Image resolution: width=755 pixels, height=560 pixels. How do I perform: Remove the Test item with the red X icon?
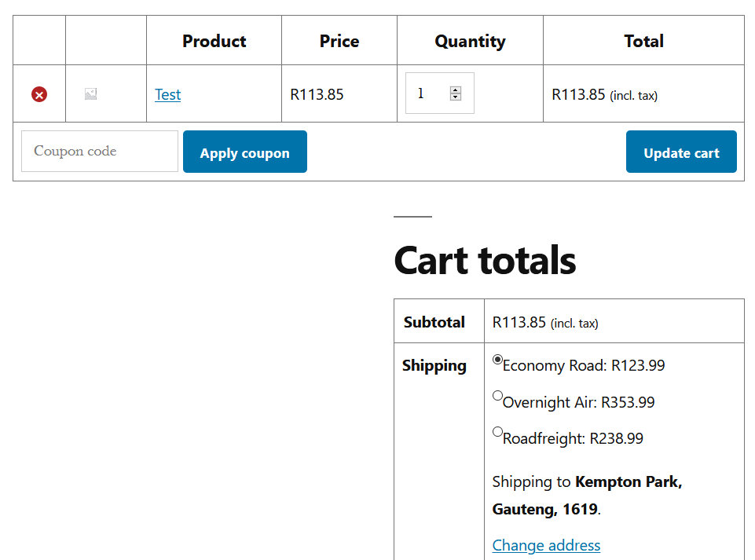pyautogui.click(x=38, y=94)
